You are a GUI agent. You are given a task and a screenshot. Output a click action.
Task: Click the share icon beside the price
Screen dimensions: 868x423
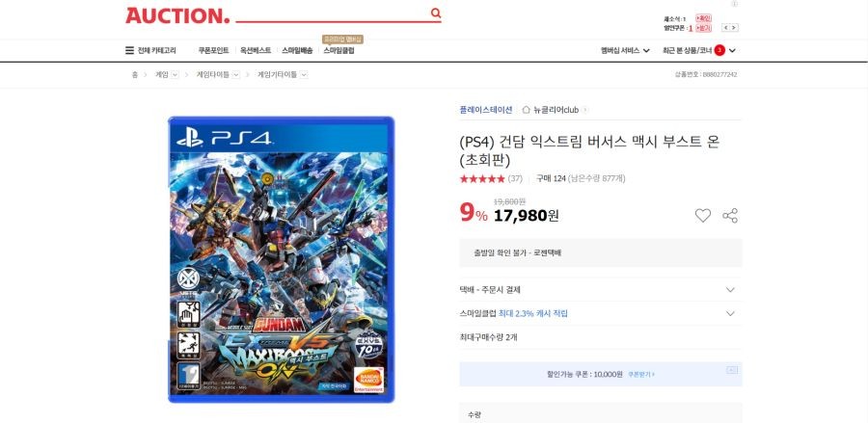(730, 216)
